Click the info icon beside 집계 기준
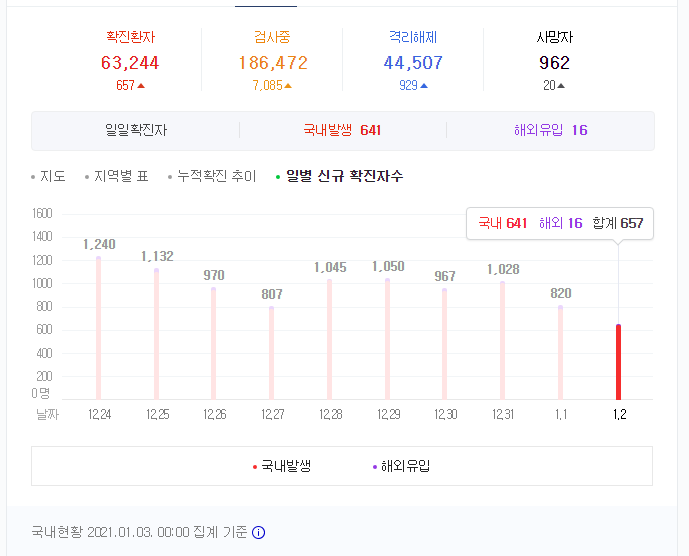Screen dimensions: 689x556 tap(258, 533)
